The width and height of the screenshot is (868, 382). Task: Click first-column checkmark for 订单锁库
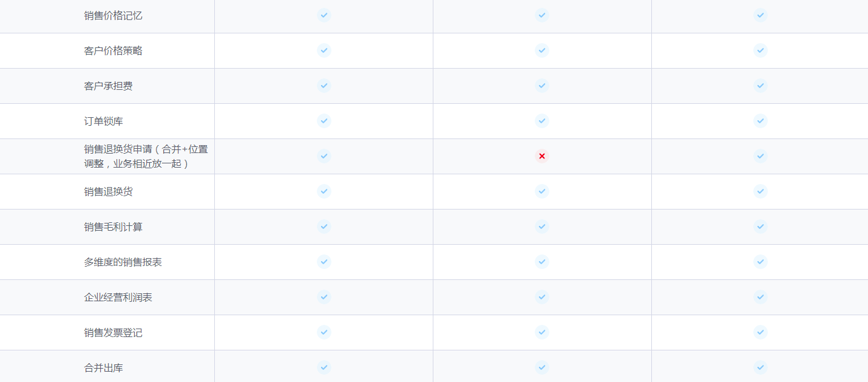tap(324, 121)
